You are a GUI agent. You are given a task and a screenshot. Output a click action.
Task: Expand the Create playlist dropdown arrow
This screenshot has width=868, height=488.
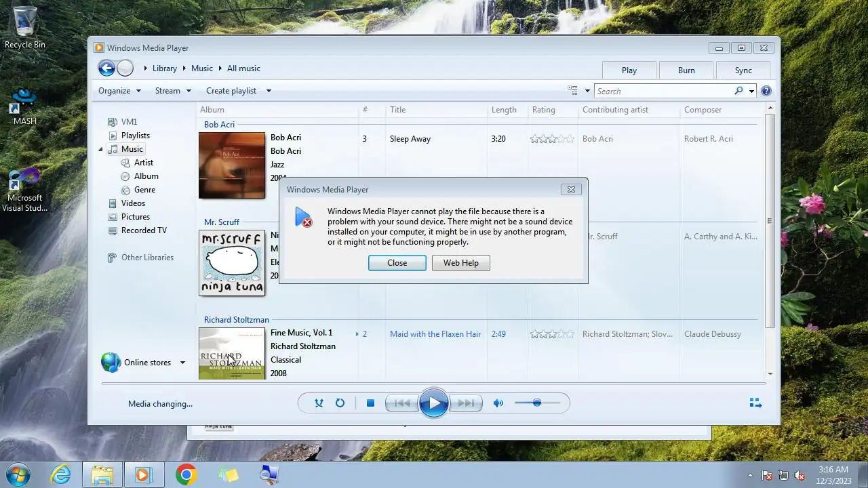pos(269,91)
